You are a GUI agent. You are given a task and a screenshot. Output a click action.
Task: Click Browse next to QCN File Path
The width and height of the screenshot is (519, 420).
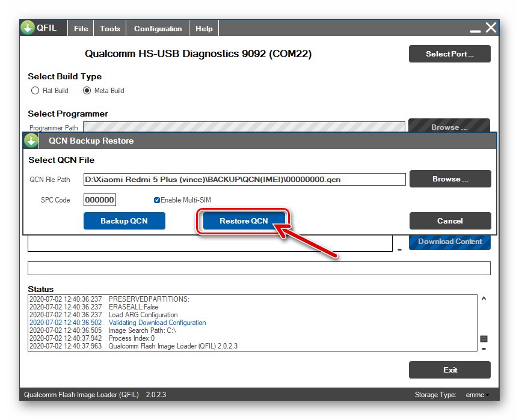450,178
